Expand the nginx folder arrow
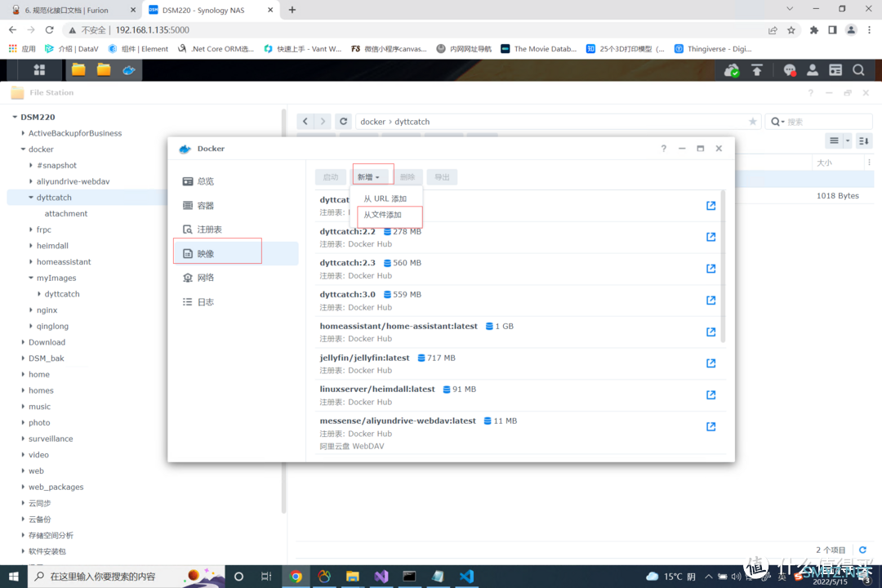882x588 pixels. (x=31, y=310)
